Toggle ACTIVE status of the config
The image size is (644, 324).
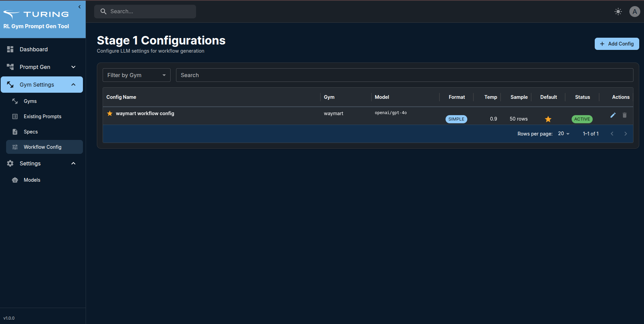click(x=582, y=119)
